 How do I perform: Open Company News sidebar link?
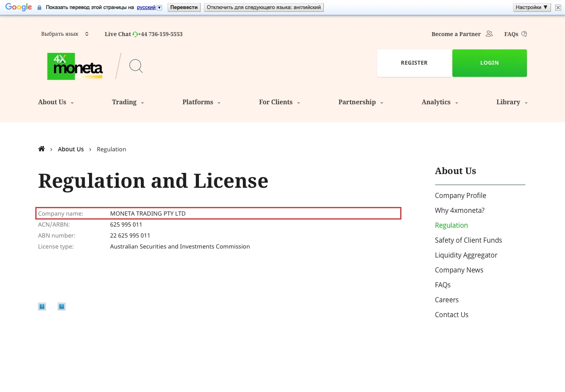[459, 270]
